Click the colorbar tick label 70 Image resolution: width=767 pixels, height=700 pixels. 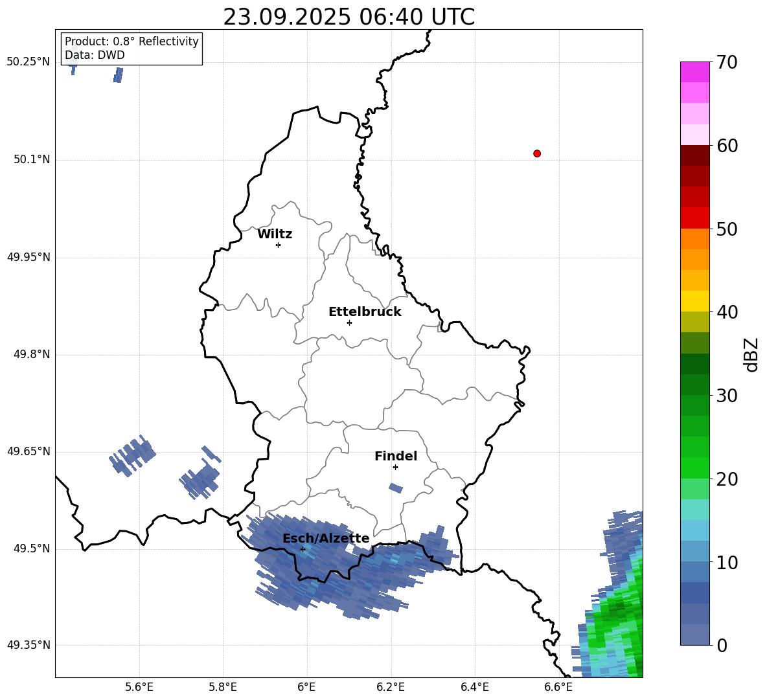pyautogui.click(x=727, y=62)
